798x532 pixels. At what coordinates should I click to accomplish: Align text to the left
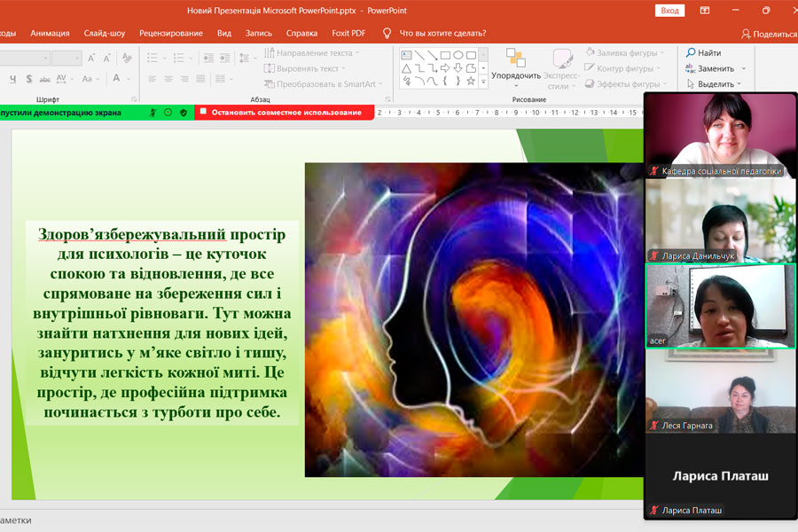(153, 79)
